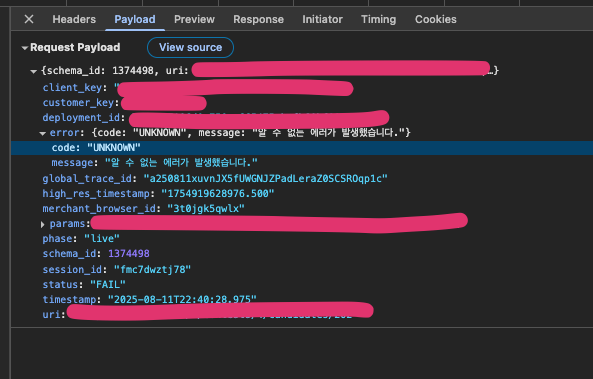Image resolution: width=593 pixels, height=379 pixels.
Task: Click the client_key label
Action: 72,88
